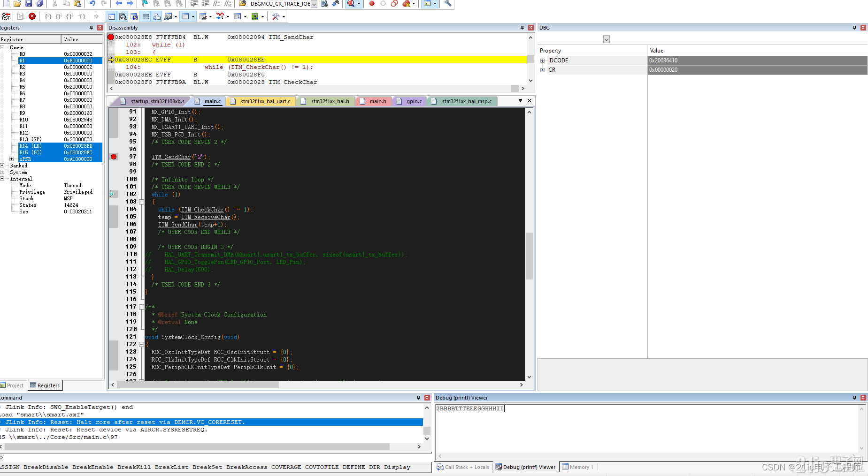
Task: Click the Register column header
Action: coord(31,39)
